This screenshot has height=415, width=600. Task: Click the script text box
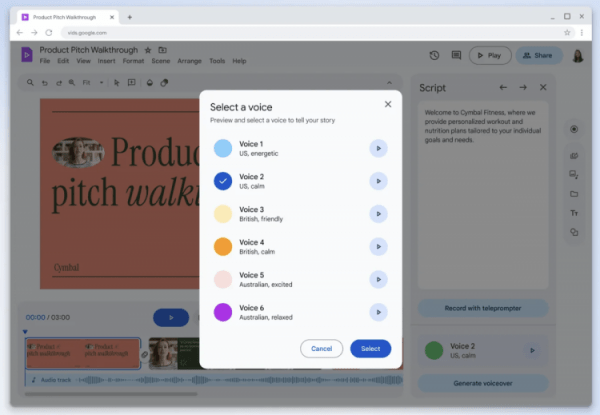(x=483, y=195)
